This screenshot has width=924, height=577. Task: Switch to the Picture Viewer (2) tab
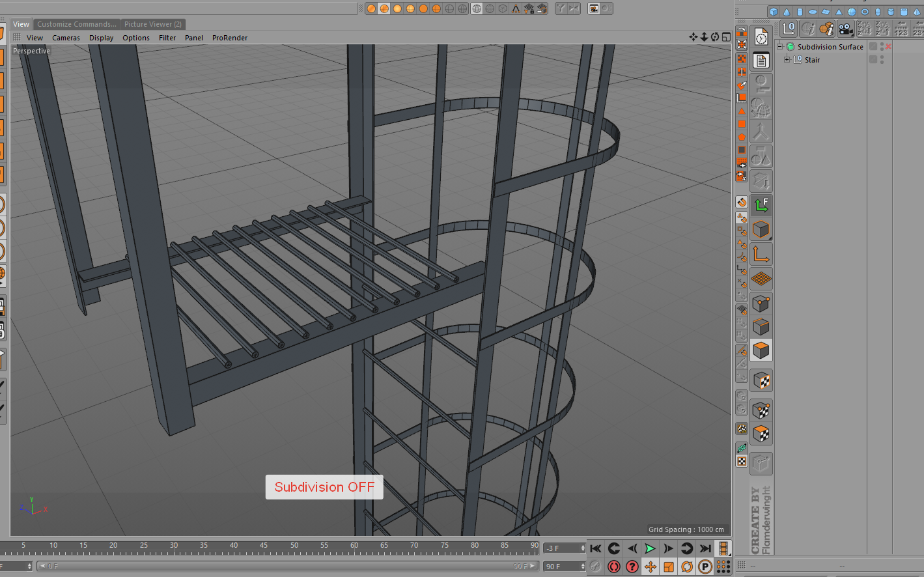pos(153,24)
